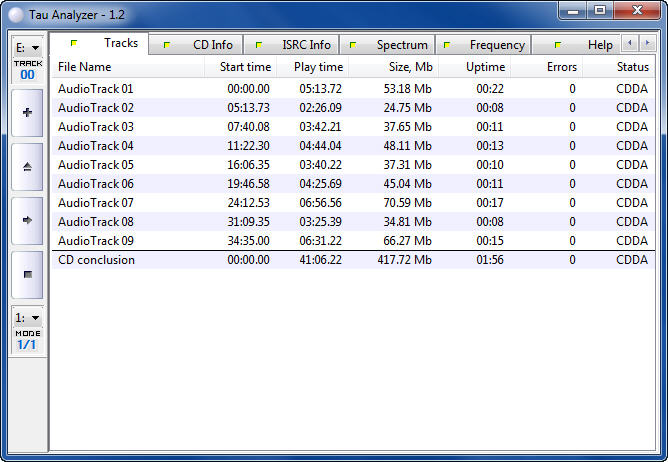The height and width of the screenshot is (462, 668).
Task: Click the Play time column header
Action: click(x=320, y=67)
